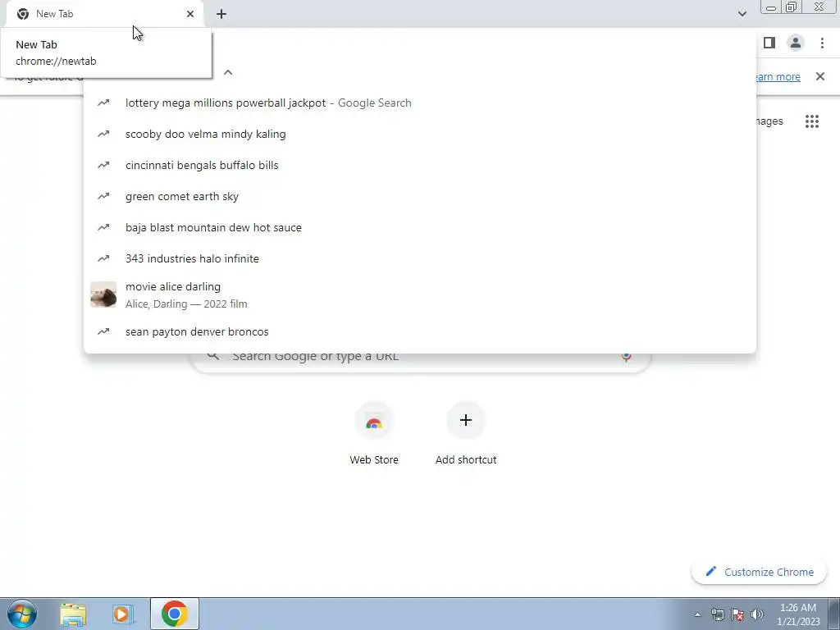Open Action Center flag icon
The image size is (840, 630).
pyautogui.click(x=737, y=614)
